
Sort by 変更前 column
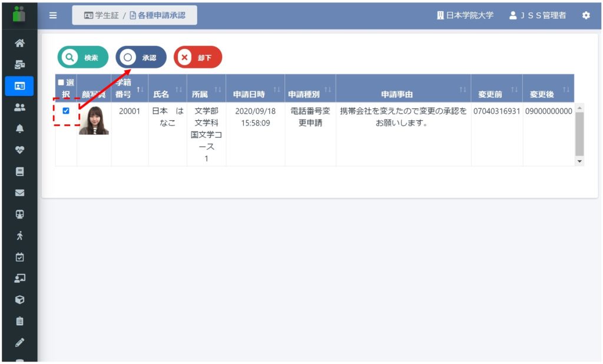point(496,88)
